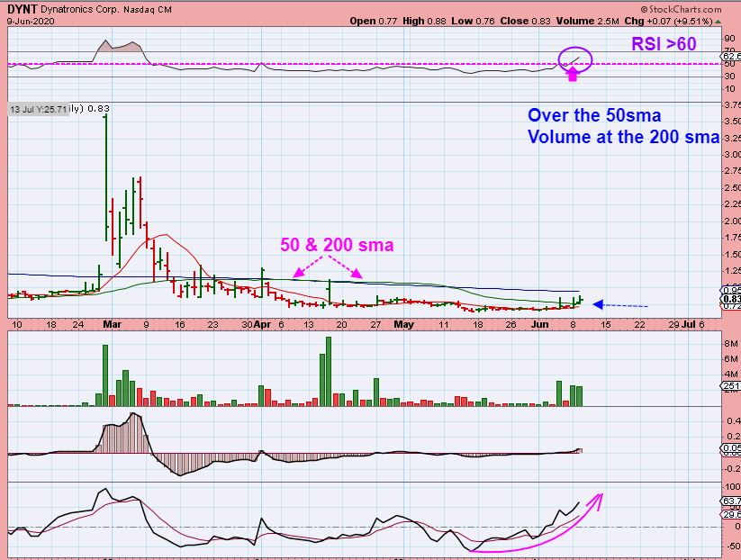Click the High 0.88 value
The height and width of the screenshot is (560, 741).
424,22
